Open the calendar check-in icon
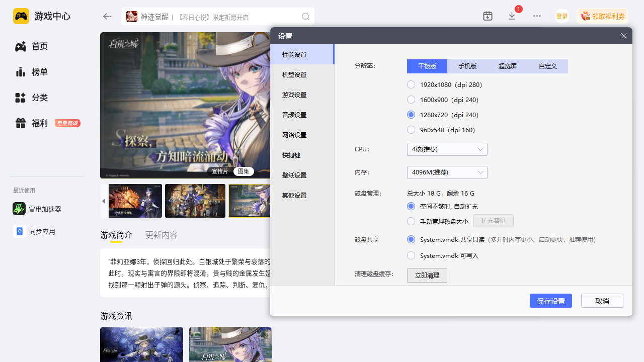 click(488, 16)
